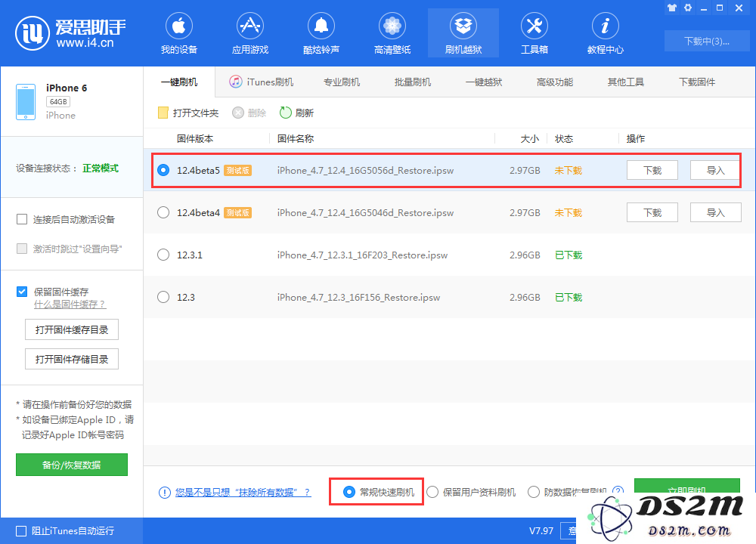Image resolution: width=756 pixels, height=544 pixels.
Task: Click file name iPhone_4.7_12.3.1_16F203_Restore.ipsw
Action: click(363, 255)
